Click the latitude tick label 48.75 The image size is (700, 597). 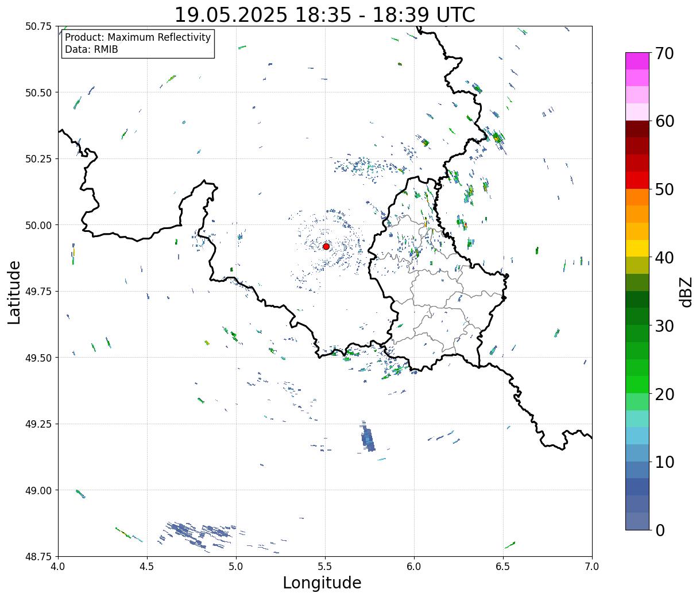point(38,557)
